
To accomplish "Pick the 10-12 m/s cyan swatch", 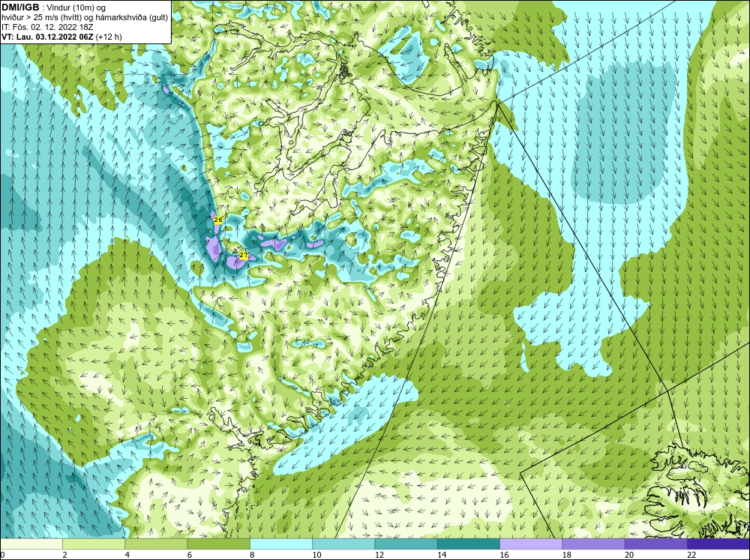I will 343,544.
